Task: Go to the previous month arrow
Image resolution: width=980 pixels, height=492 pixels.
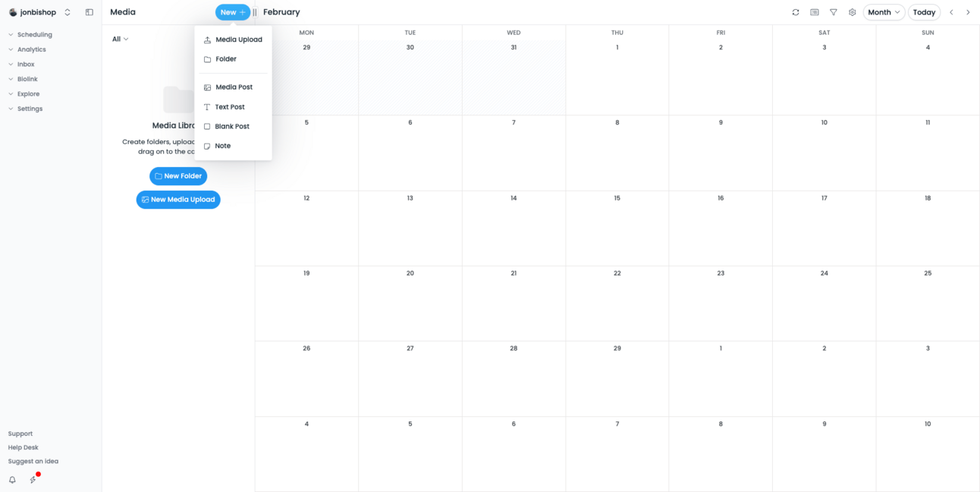Action: pyautogui.click(x=951, y=12)
